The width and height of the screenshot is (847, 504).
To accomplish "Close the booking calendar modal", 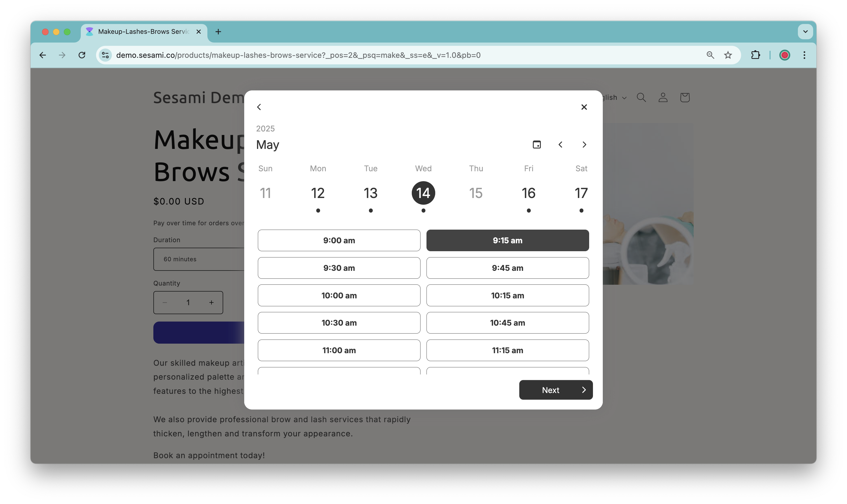I will [x=584, y=107].
